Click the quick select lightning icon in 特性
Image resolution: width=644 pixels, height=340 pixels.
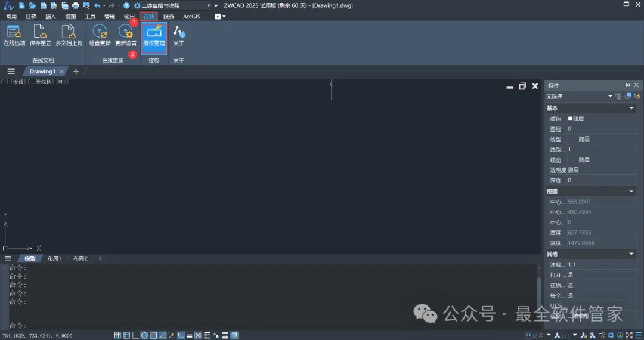[637, 96]
